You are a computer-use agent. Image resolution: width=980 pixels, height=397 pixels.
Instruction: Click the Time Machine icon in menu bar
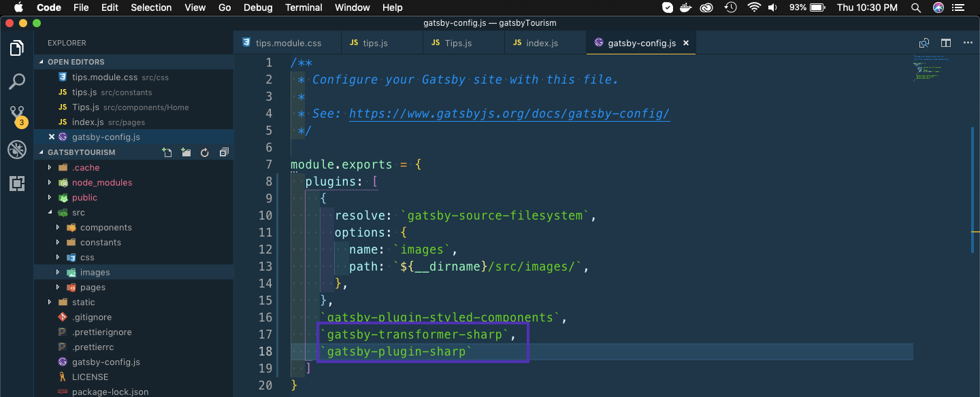(730, 7)
